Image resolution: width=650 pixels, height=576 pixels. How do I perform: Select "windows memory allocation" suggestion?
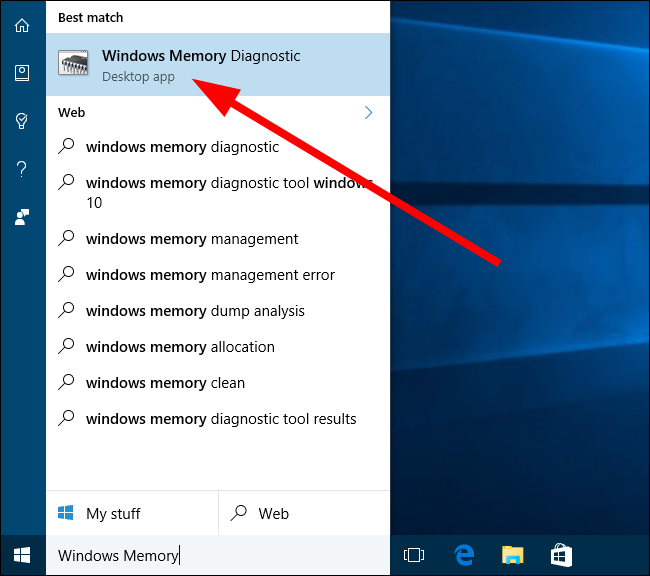(218, 347)
